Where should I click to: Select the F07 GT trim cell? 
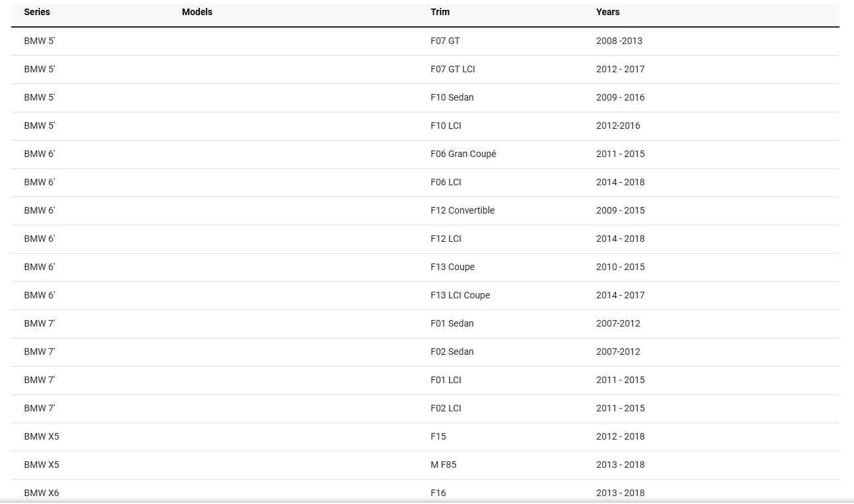445,41
